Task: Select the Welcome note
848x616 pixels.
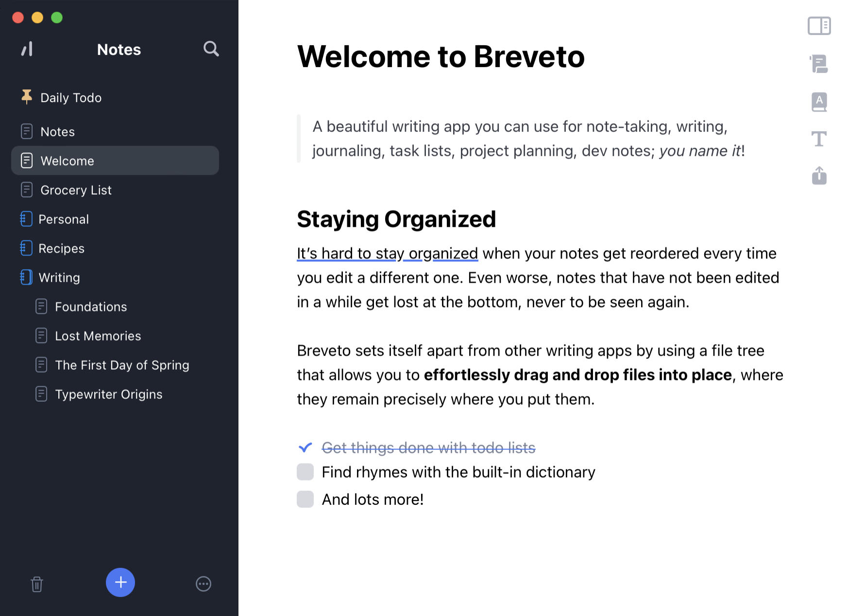Action: click(x=115, y=160)
